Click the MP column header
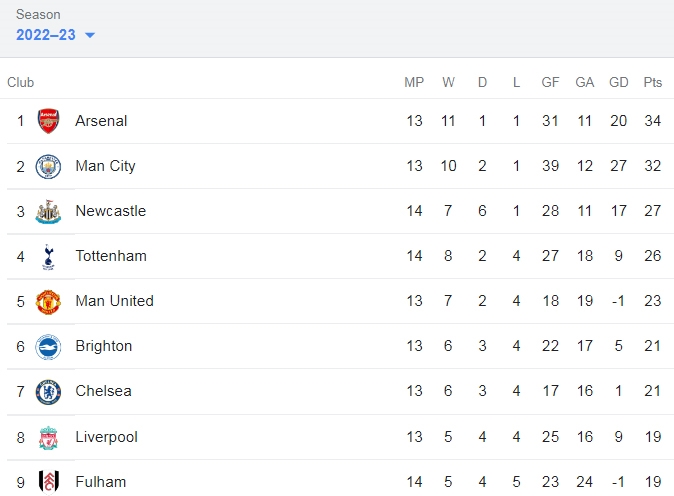The width and height of the screenshot is (674, 496). 414,82
